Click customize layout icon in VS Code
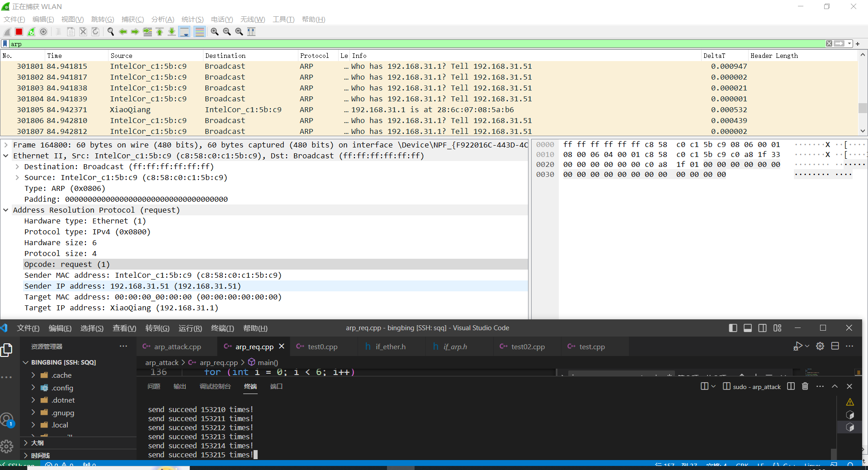 click(778, 328)
